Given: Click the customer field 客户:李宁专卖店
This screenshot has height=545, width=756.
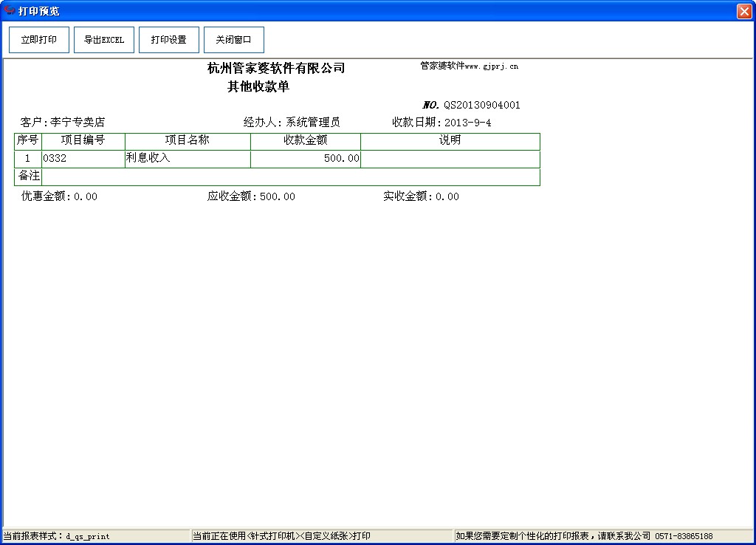Looking at the screenshot, I should (63, 123).
